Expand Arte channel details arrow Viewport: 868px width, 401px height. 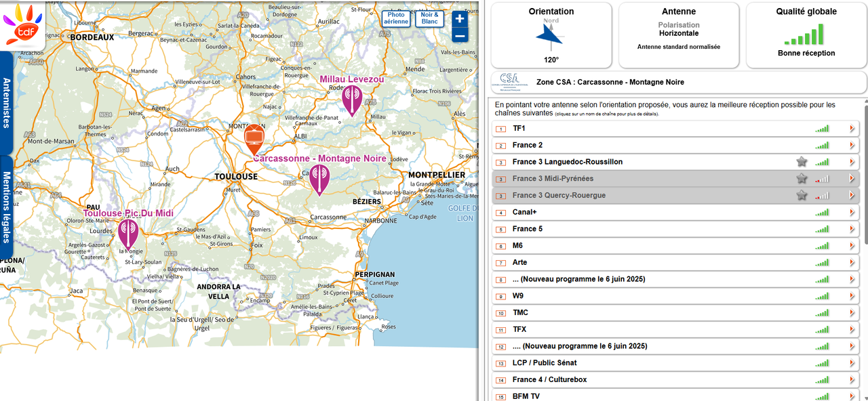pyautogui.click(x=852, y=263)
